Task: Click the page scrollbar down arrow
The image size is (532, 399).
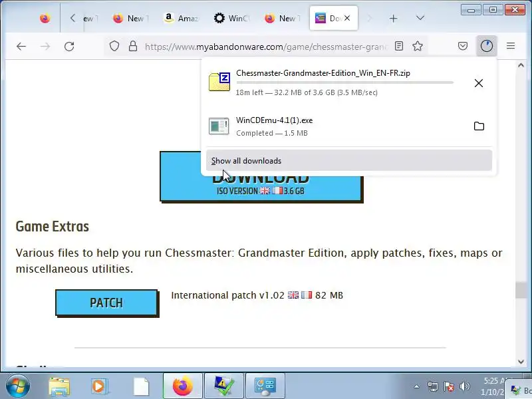Action: coord(521,362)
